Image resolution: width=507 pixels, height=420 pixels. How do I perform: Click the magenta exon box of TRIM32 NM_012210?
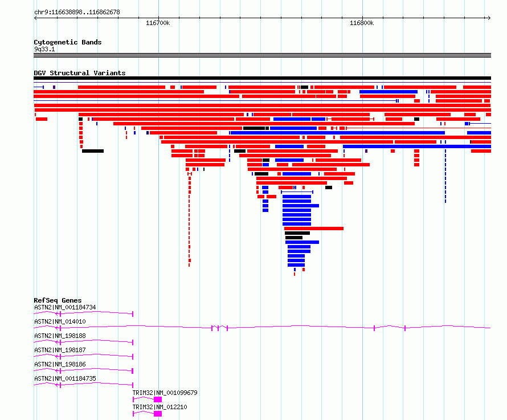(158, 414)
